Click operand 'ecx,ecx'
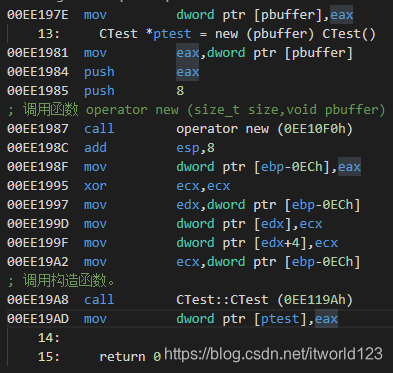Image resolution: width=393 pixels, height=373 pixels. [203, 186]
